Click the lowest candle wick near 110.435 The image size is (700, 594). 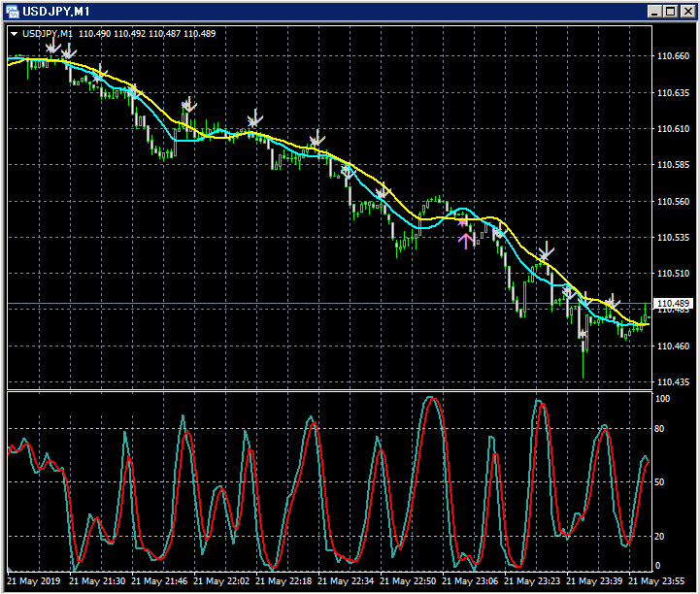coord(583,369)
